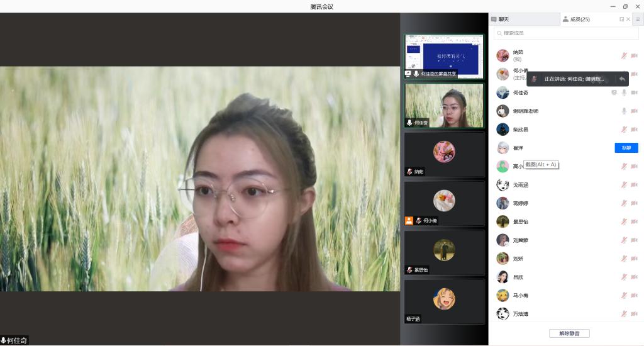Open the 成员(25) members tab
Screen dimensions: 644x346
[579, 20]
